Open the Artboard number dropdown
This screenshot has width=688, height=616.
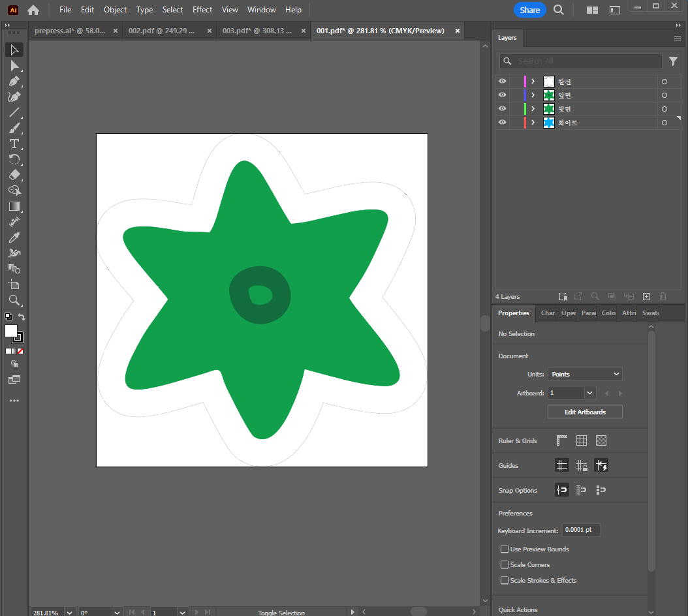[x=589, y=393]
